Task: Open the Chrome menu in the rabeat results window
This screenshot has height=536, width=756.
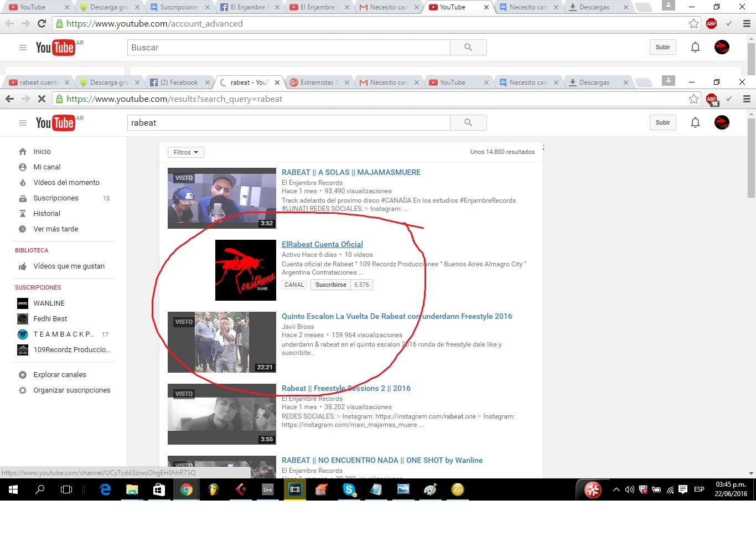Action: [747, 99]
